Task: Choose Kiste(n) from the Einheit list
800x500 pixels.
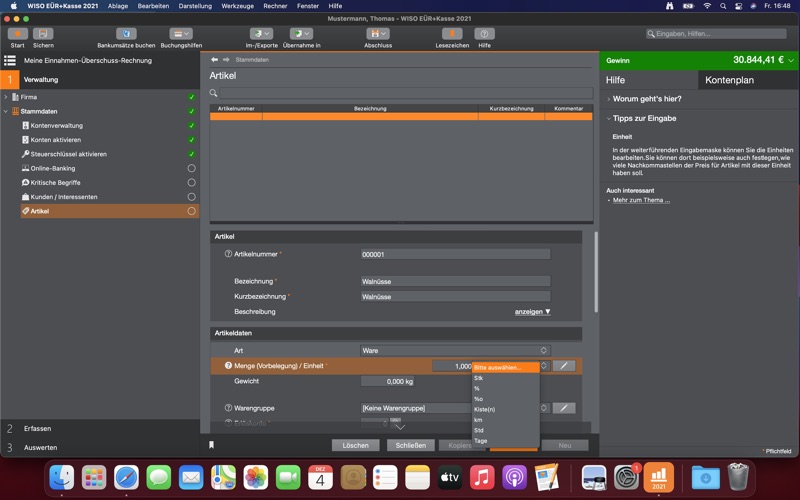Action: click(506, 409)
